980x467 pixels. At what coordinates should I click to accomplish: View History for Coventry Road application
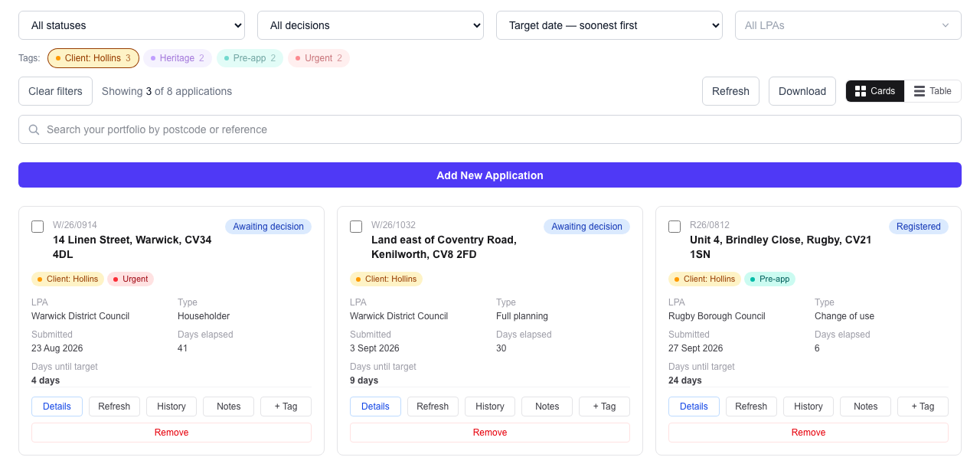coord(490,407)
